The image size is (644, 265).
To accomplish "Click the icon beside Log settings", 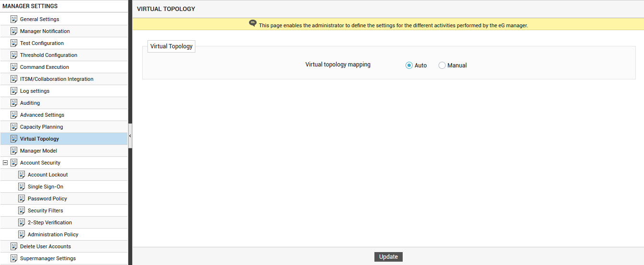I will pyautogui.click(x=14, y=91).
